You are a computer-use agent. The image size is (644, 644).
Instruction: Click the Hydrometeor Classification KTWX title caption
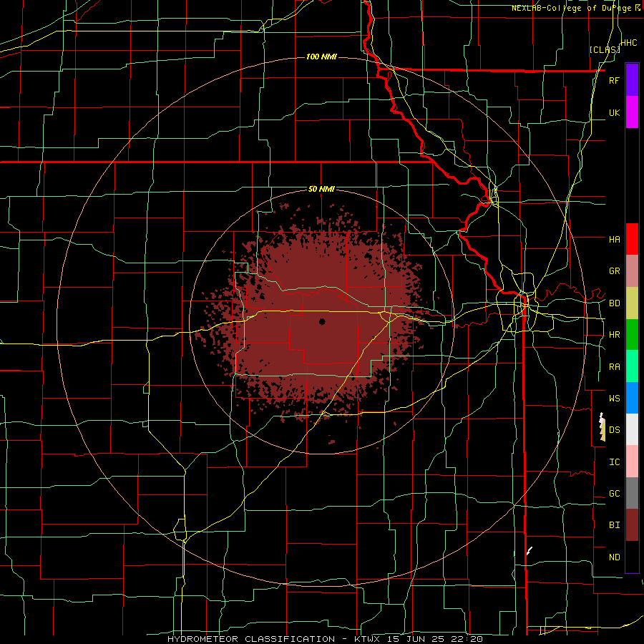tap(326, 639)
